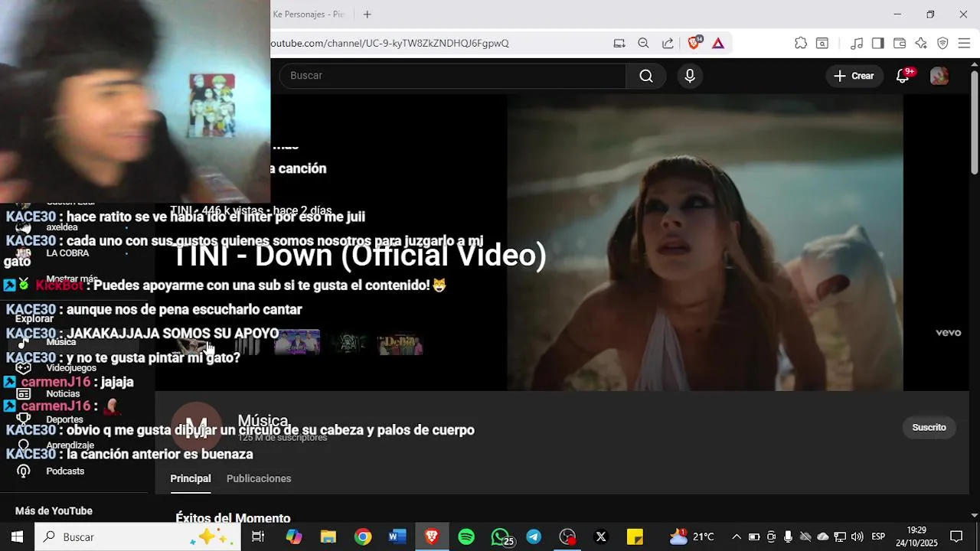Open WhatsApp from the taskbar

(x=501, y=536)
